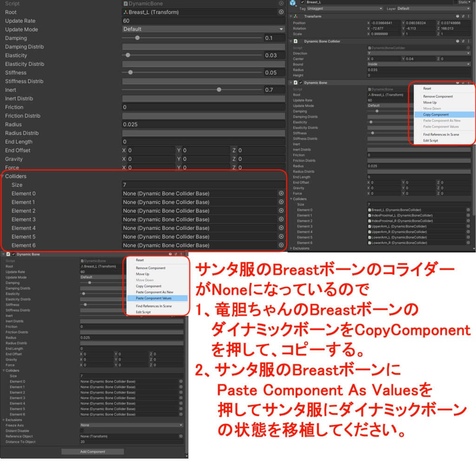Open the Layer dropdown showing Default
This screenshot has height=475, width=476.
(434, 8)
